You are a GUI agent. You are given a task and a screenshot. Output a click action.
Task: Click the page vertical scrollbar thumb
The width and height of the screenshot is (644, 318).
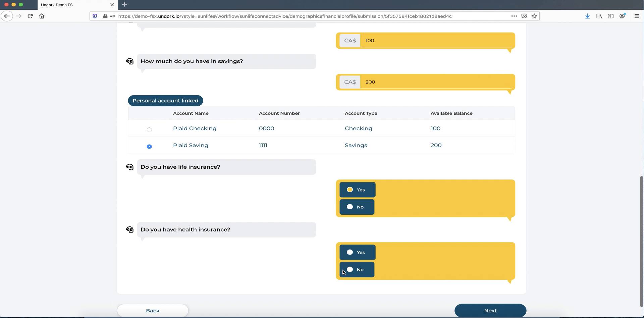[x=642, y=242]
